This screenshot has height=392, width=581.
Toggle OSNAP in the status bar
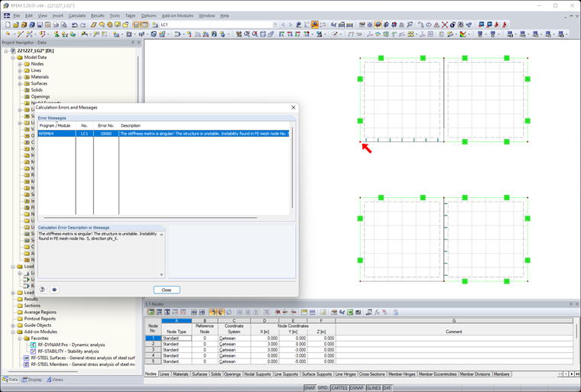coord(356,388)
